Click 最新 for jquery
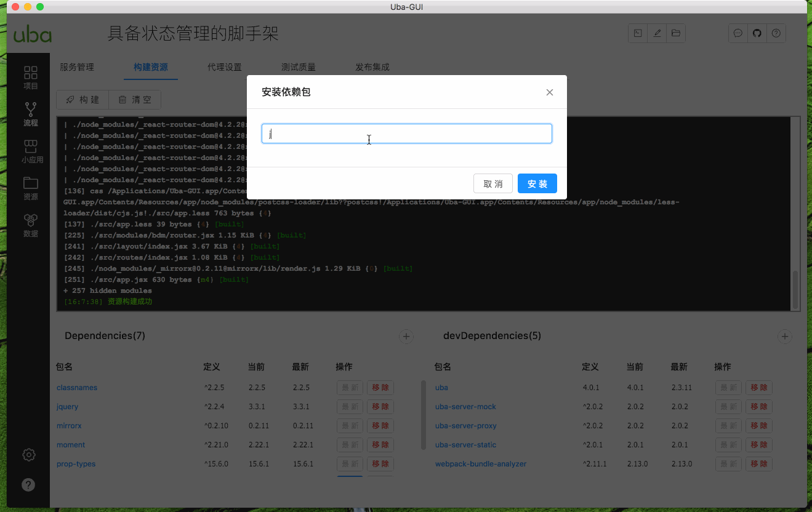The width and height of the screenshot is (812, 512). click(x=350, y=407)
